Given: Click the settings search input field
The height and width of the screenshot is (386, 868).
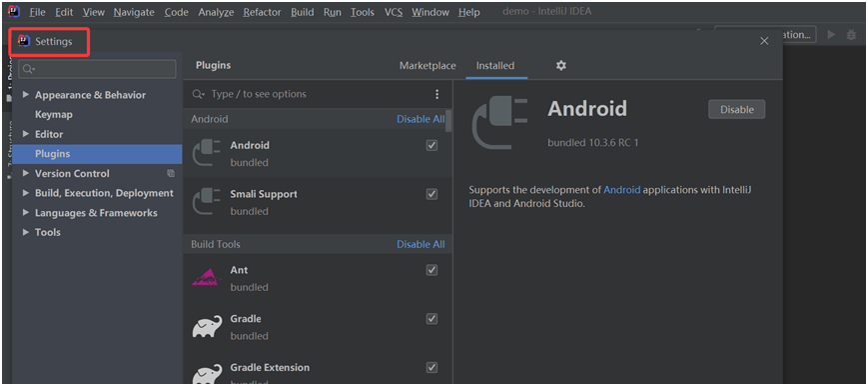Looking at the screenshot, I should (x=98, y=69).
